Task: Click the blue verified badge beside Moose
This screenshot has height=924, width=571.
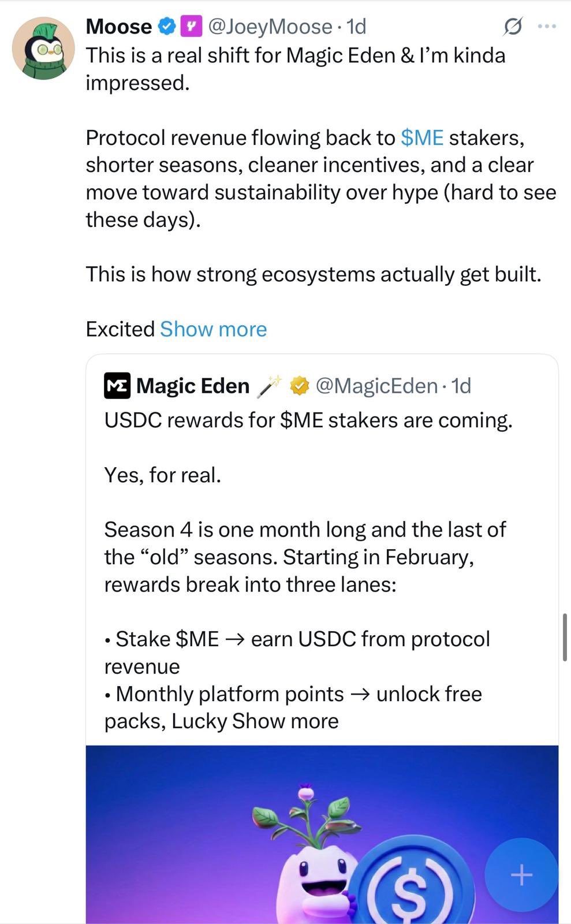Action: [167, 27]
